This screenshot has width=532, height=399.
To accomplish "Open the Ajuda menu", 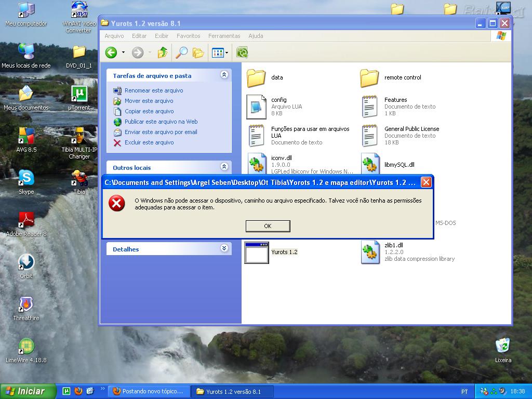I will click(256, 36).
